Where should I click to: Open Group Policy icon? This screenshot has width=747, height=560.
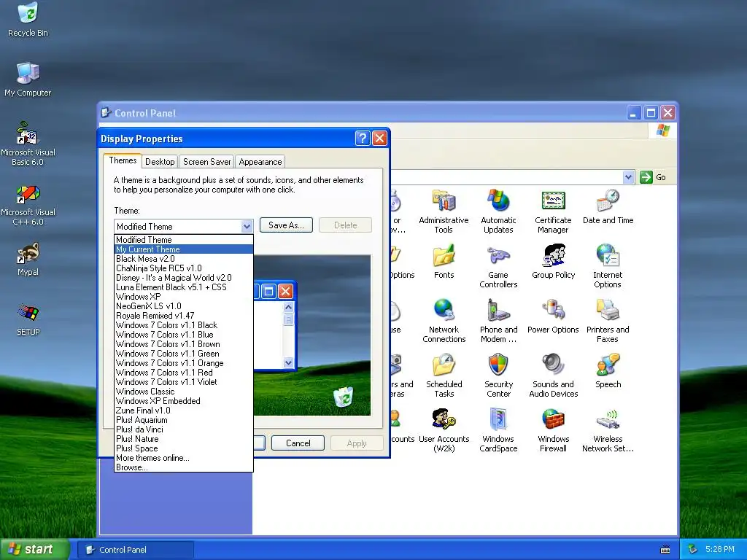(553, 262)
